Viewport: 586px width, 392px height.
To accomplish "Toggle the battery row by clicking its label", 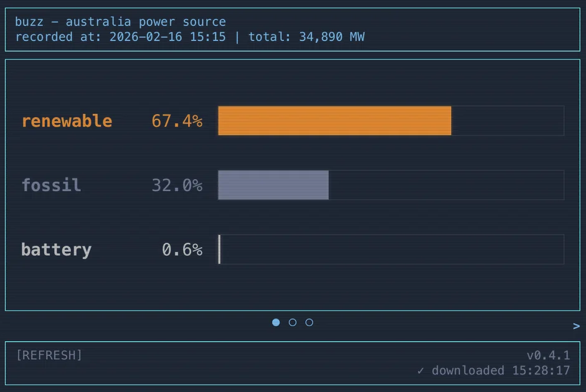I will pos(56,249).
